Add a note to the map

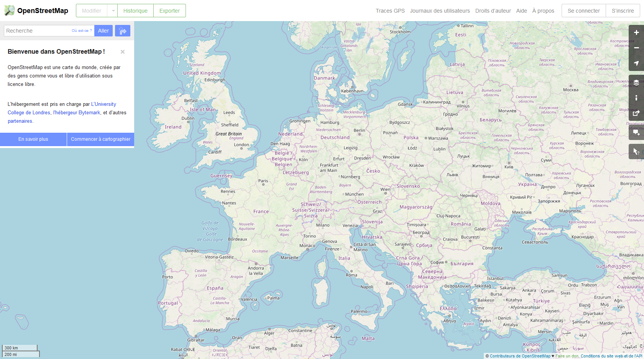pos(636,132)
